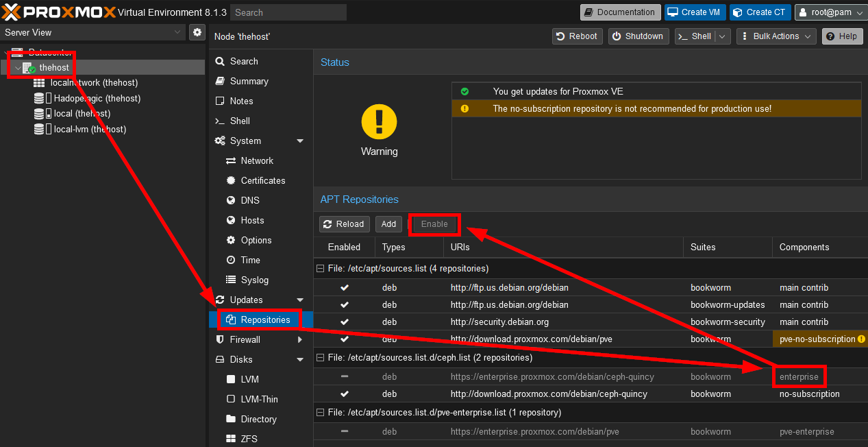Click the gear icon beside Server View

tap(197, 32)
